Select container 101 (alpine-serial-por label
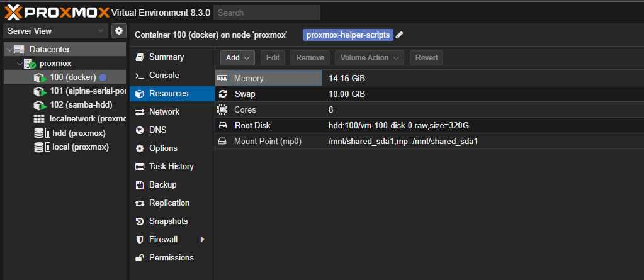644x280 pixels. [x=88, y=91]
